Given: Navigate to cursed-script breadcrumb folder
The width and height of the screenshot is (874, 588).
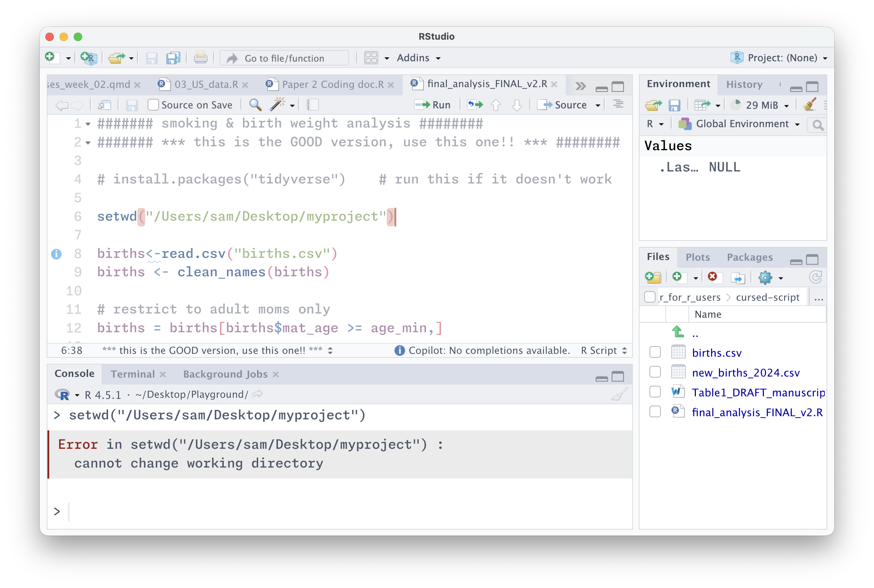Looking at the screenshot, I should pyautogui.click(x=767, y=298).
